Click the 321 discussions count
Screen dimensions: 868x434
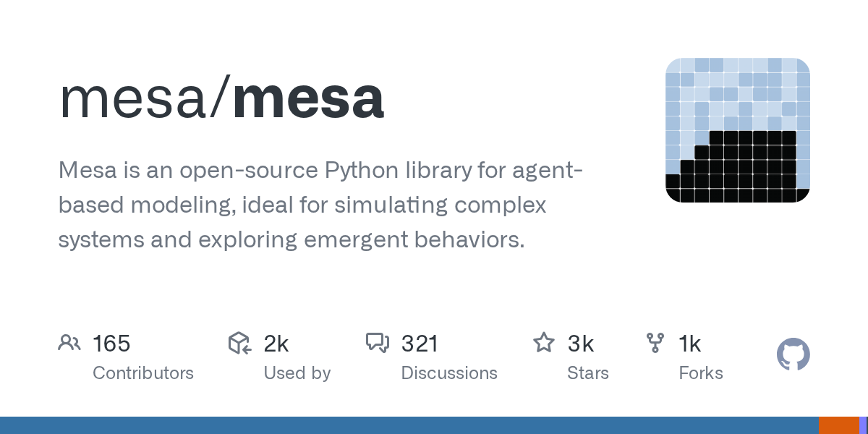click(420, 344)
